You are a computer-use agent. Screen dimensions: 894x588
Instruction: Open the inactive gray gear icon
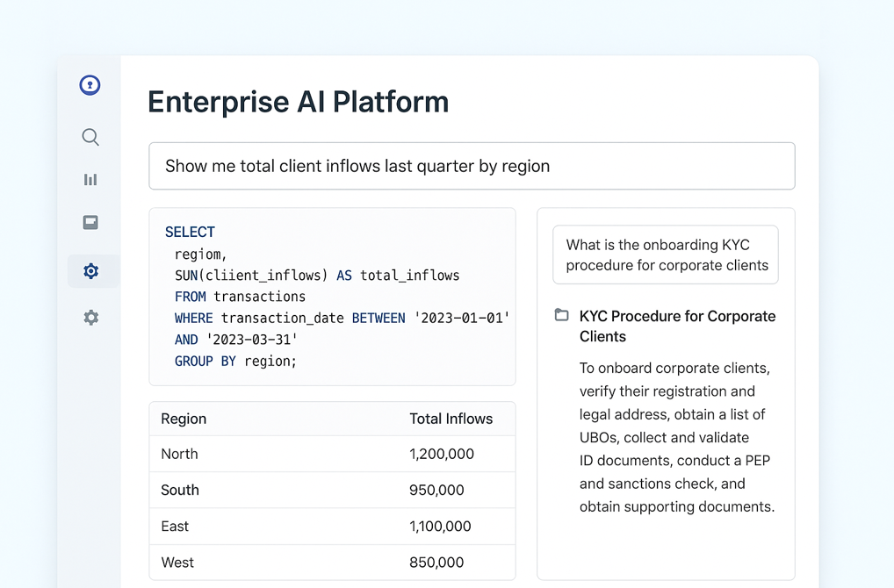tap(90, 318)
